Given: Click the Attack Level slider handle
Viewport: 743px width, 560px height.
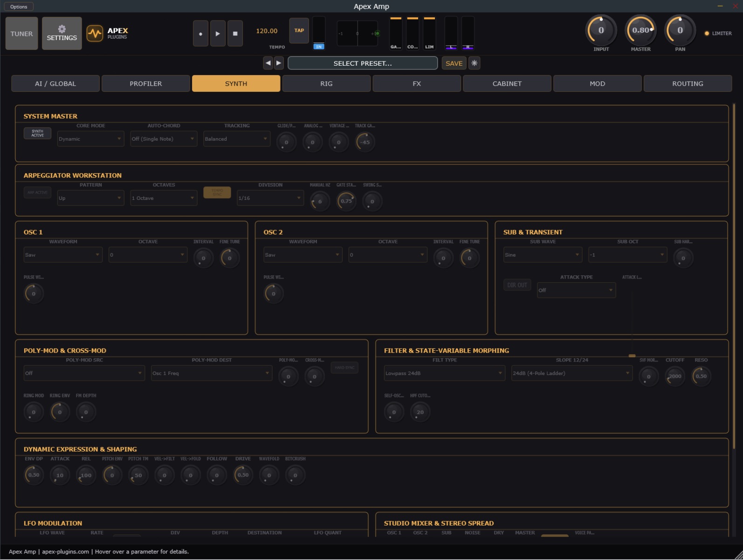Looking at the screenshot, I should 632,355.
